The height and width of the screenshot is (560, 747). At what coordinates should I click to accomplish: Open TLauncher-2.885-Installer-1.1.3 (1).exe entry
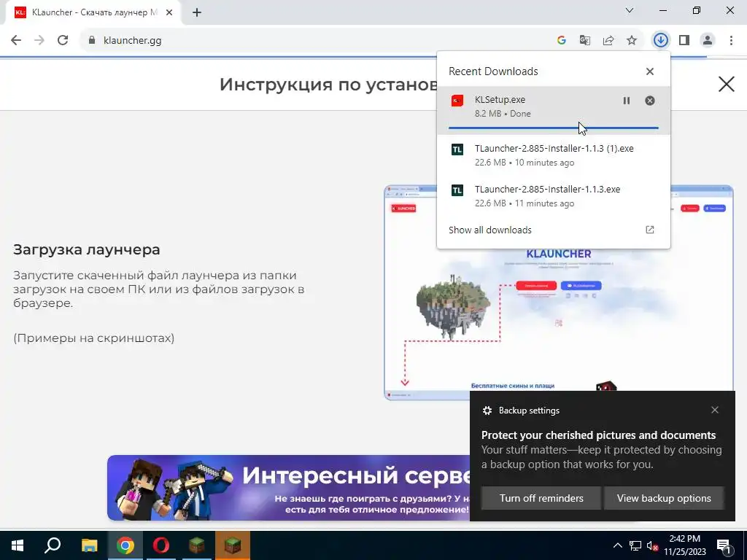tap(554, 155)
